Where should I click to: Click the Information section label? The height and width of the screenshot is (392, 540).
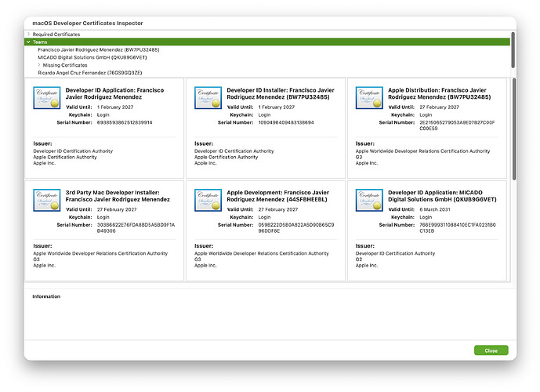pos(46,296)
